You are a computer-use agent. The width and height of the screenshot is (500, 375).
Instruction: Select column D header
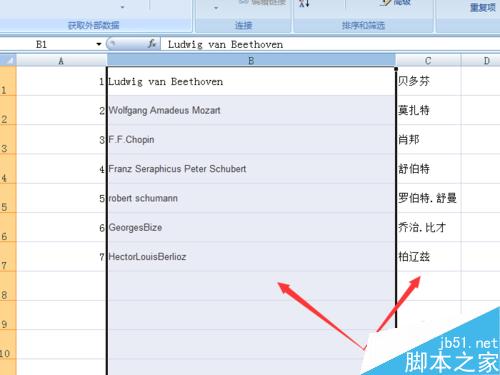tap(481, 61)
